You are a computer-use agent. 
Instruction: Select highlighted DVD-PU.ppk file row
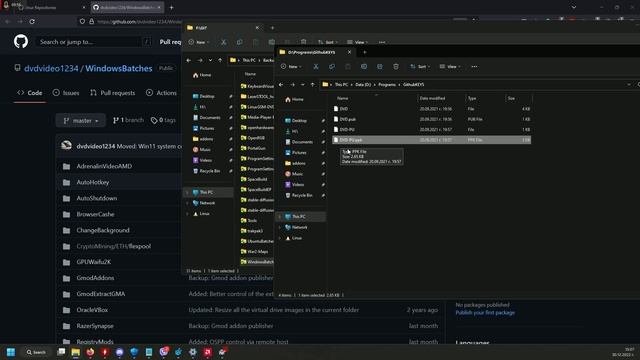[x=432, y=140]
